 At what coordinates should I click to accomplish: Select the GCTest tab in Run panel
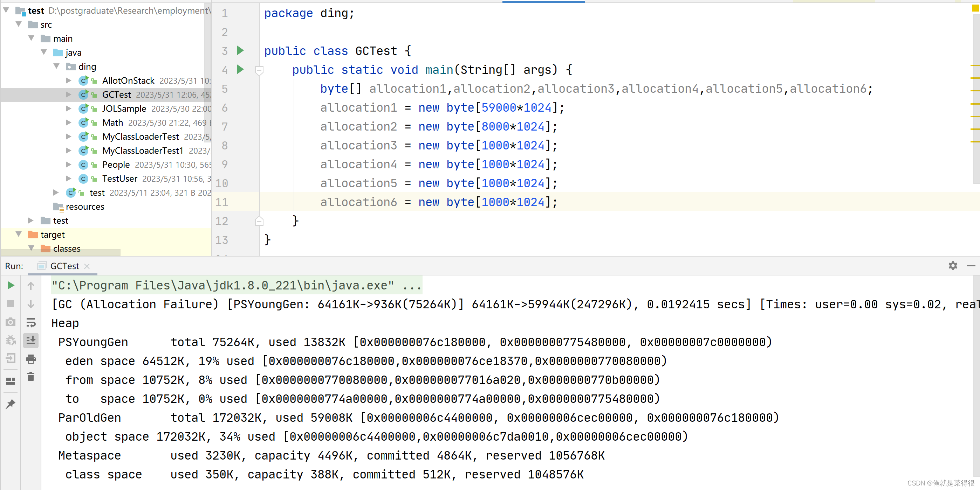(64, 266)
